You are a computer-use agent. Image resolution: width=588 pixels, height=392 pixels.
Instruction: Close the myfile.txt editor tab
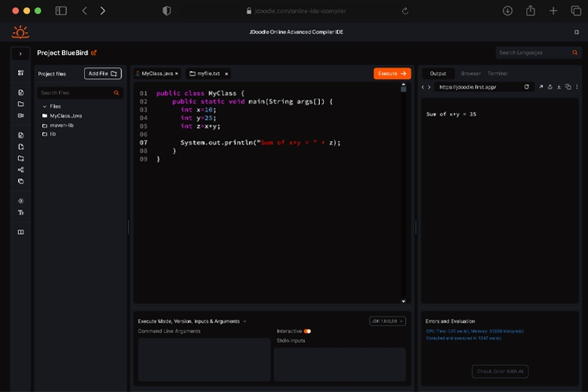coord(227,73)
